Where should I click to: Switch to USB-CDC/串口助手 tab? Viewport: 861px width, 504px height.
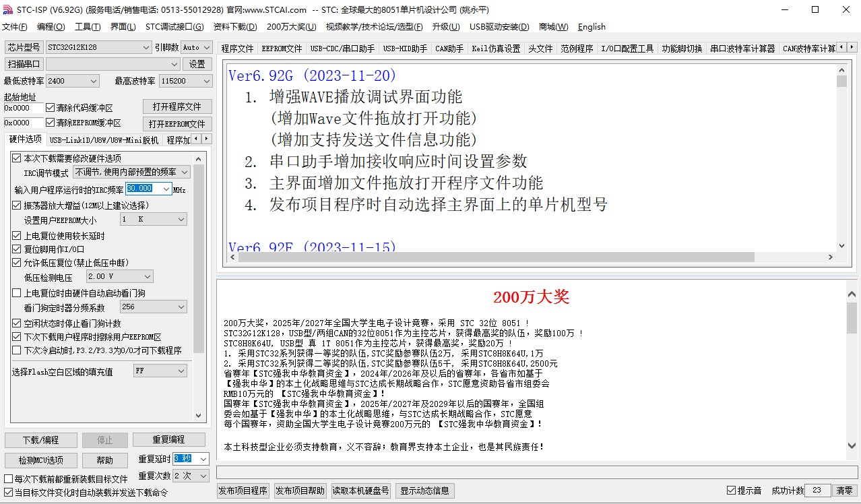point(342,49)
